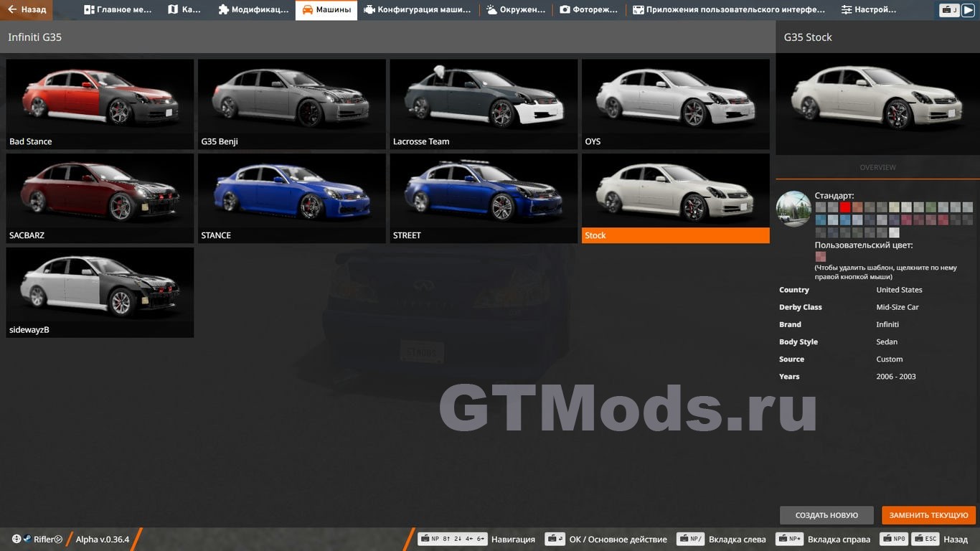The width and height of the screenshot is (980, 551).
Task: Switch to the Фоторежим tab with camera icon
Action: (589, 10)
